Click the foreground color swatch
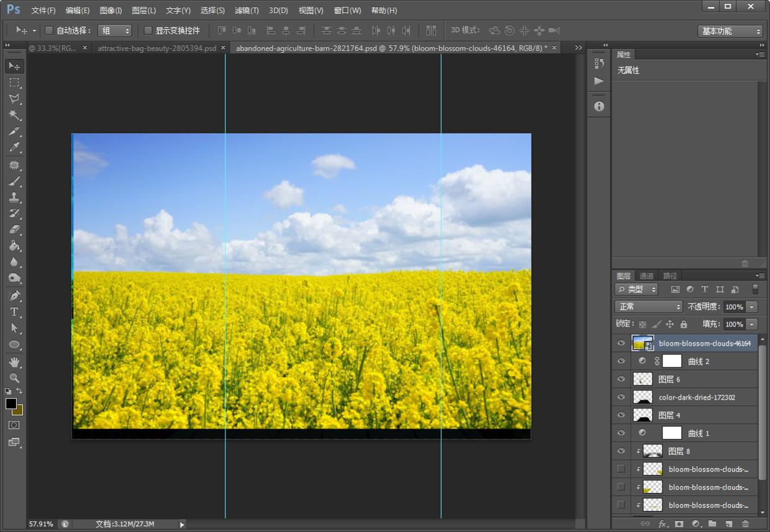Screen dimensions: 770x532 [x=11, y=404]
